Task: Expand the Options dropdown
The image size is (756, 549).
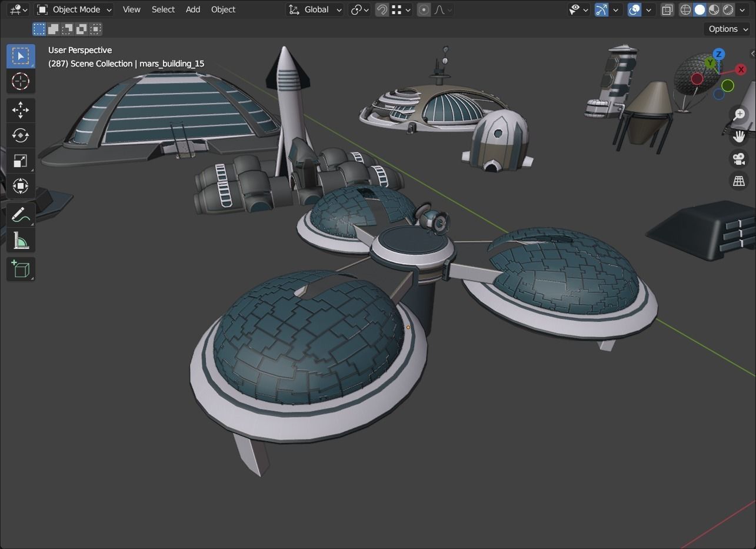Action: (x=727, y=28)
